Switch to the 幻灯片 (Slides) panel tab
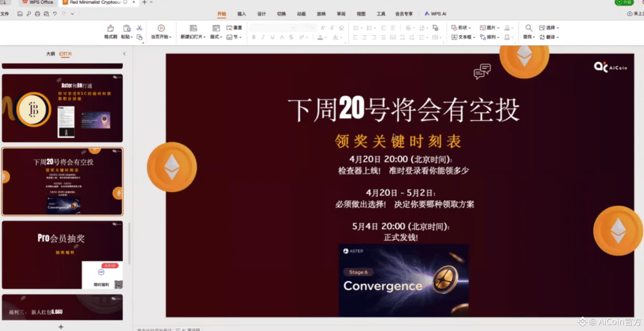 pyautogui.click(x=65, y=54)
